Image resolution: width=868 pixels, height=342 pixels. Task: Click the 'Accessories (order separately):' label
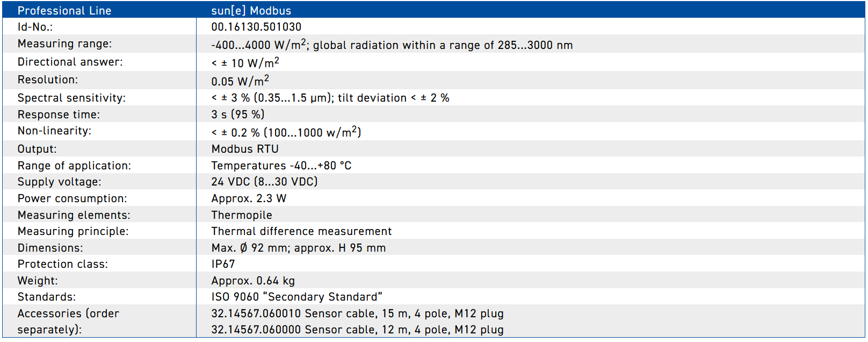(x=69, y=322)
